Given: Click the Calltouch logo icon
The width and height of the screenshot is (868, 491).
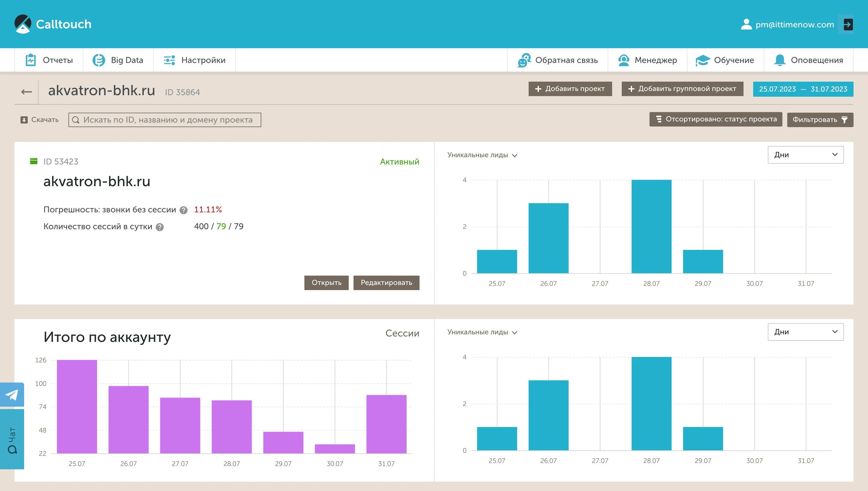Looking at the screenshot, I should (23, 24).
